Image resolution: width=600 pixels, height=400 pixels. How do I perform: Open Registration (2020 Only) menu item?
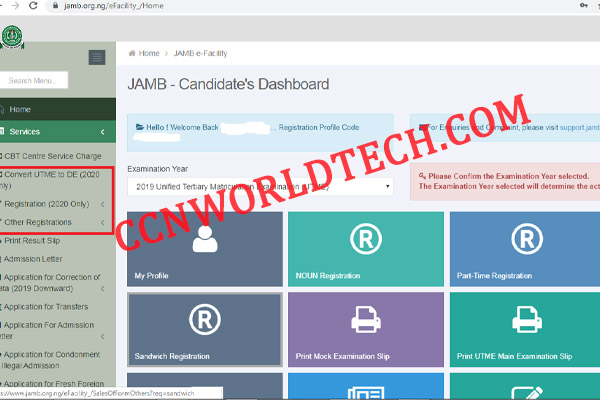pos(47,204)
